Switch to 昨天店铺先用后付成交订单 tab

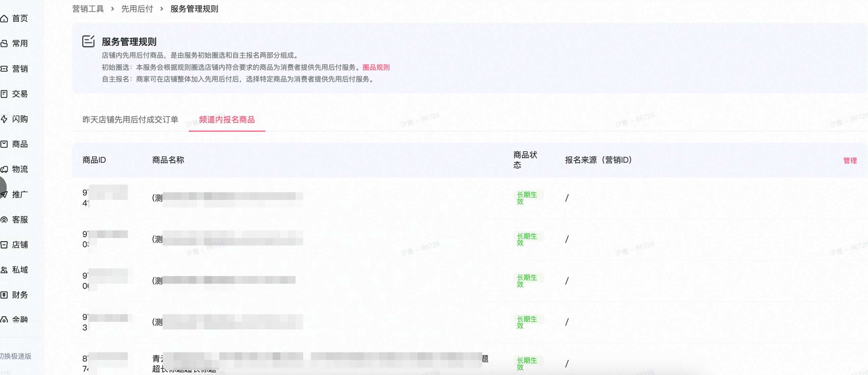130,120
